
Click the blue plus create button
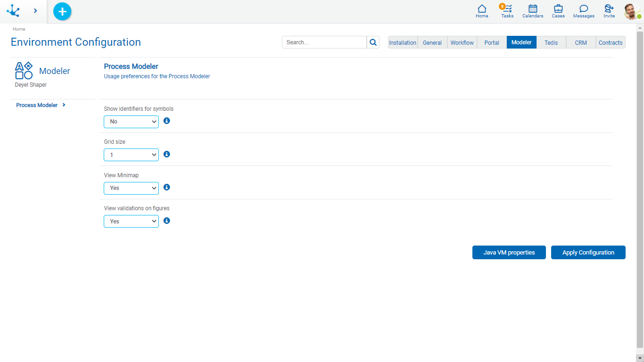[62, 11]
